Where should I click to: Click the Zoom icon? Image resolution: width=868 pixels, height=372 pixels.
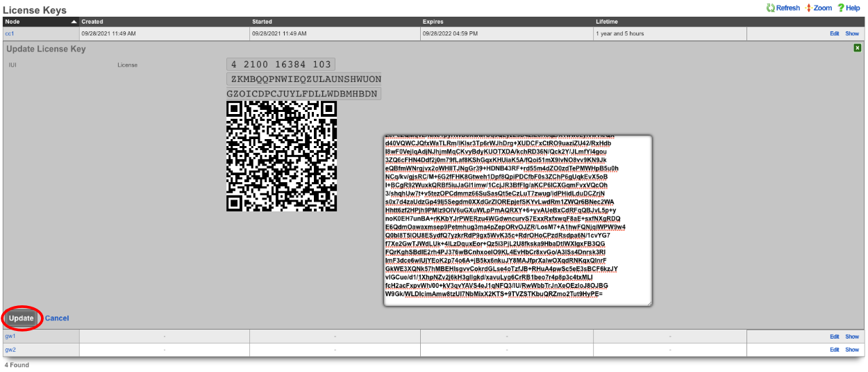click(809, 8)
